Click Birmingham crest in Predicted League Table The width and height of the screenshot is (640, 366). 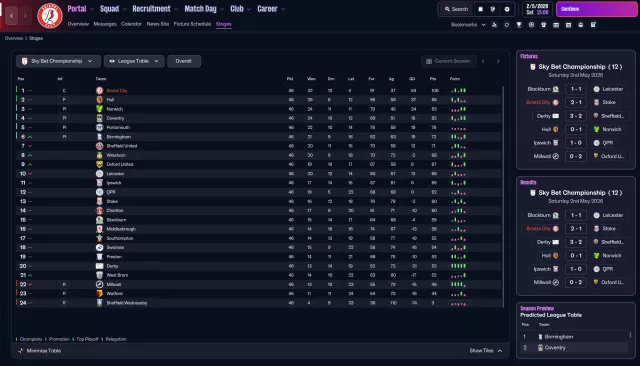pyautogui.click(x=540, y=337)
